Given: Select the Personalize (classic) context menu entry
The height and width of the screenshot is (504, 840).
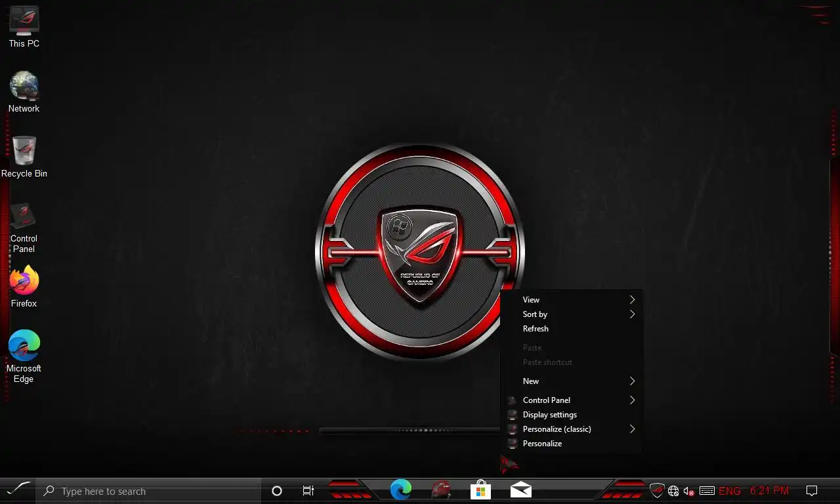Looking at the screenshot, I should click(x=571, y=429).
